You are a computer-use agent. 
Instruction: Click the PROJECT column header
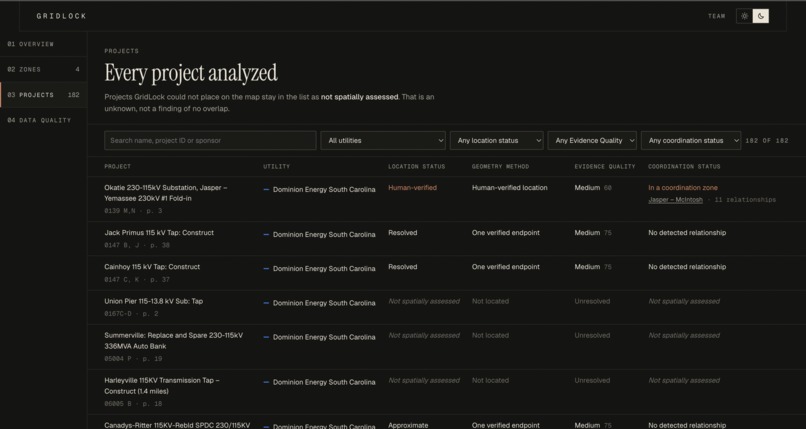pos(118,166)
